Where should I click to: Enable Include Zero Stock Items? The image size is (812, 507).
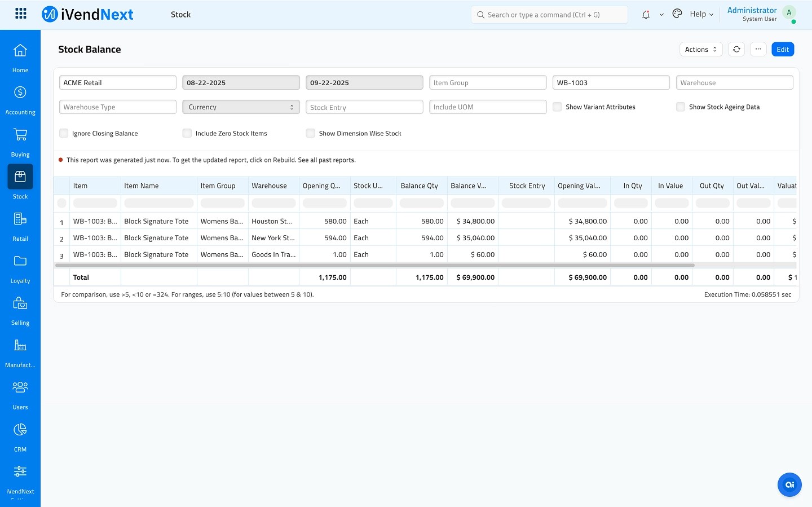tap(187, 133)
